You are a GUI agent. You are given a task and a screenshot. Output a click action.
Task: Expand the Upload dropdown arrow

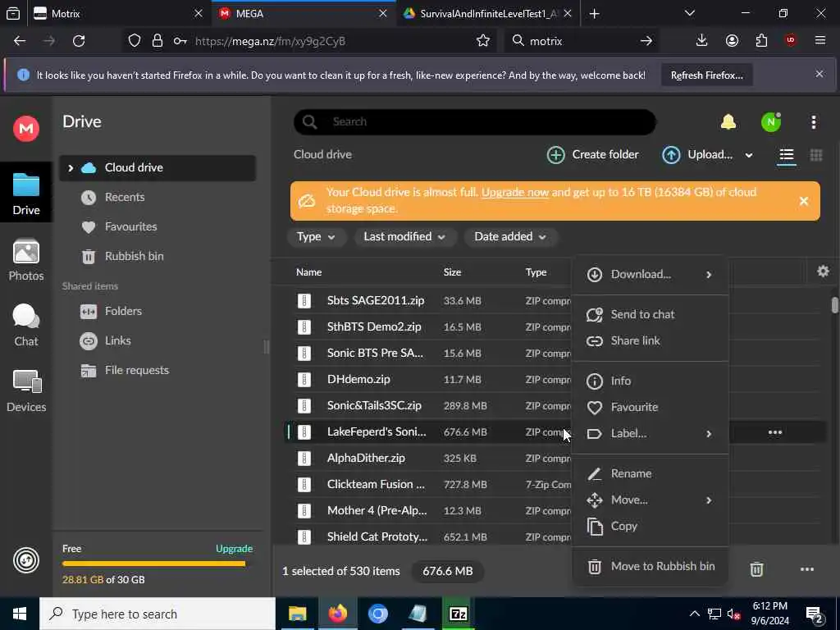point(748,155)
